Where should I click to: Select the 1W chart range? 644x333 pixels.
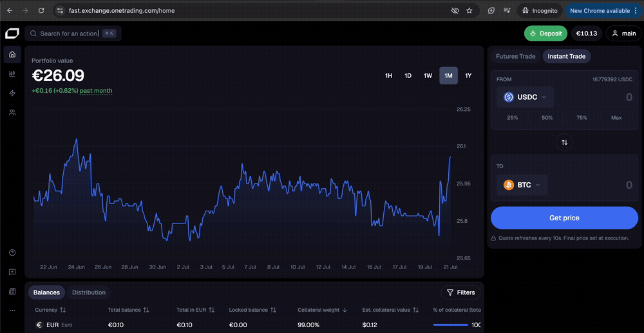click(428, 75)
